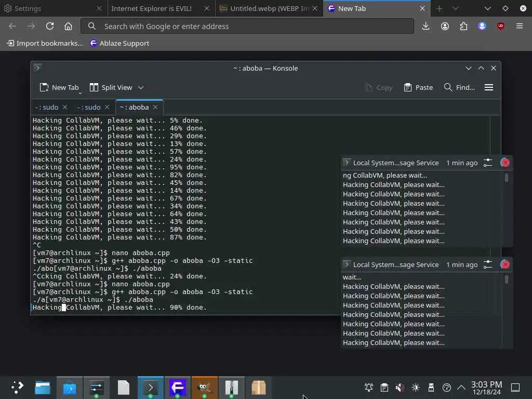The image size is (532, 399).
Task: Configure the upper notification settings icon
Action: coord(488,163)
